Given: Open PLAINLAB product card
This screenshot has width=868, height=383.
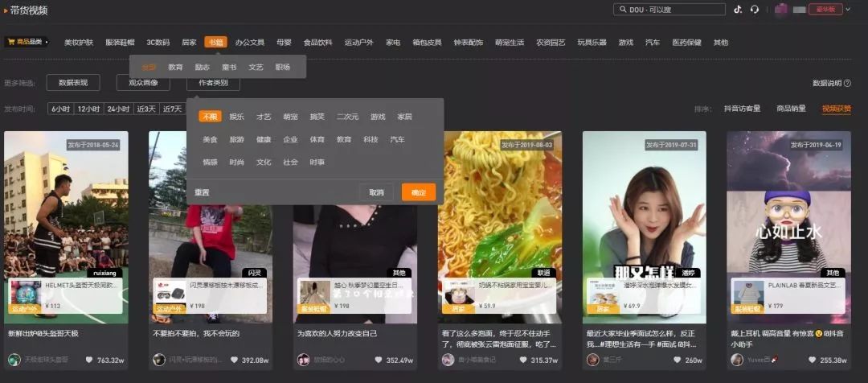Looking at the screenshot, I should click(x=788, y=296).
